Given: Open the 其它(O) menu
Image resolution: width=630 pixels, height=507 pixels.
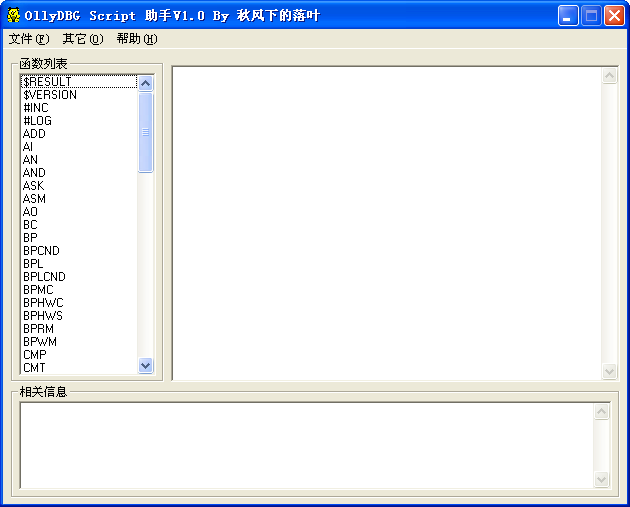Looking at the screenshot, I should 82,39.
